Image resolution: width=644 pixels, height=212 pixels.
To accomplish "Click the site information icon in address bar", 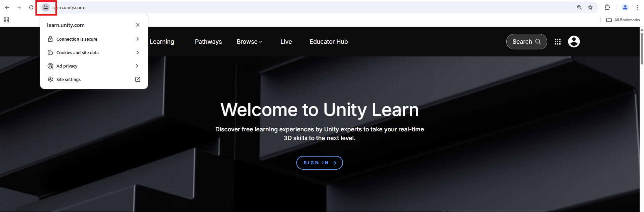I will pos(46,7).
